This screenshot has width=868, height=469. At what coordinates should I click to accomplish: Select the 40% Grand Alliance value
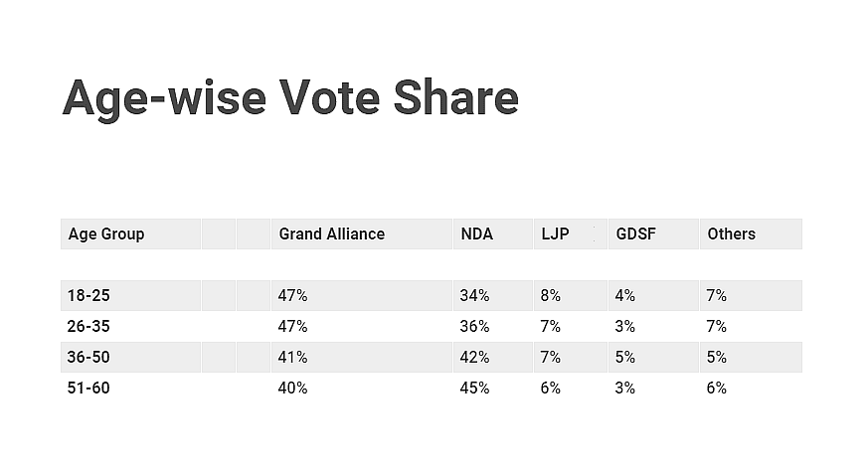(292, 388)
